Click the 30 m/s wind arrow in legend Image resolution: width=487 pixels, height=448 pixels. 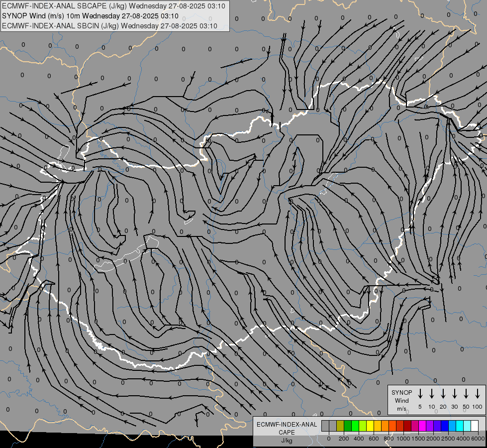coord(454,394)
